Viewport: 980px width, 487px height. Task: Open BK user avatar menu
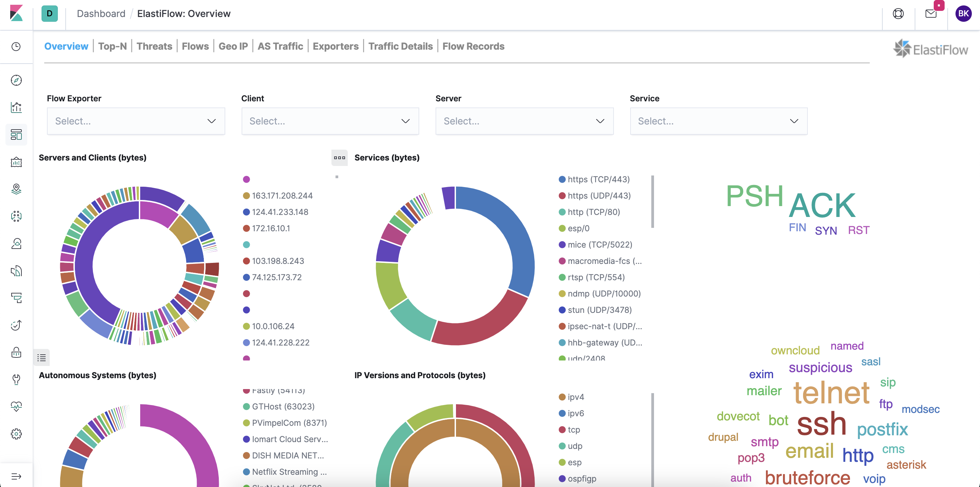(963, 14)
